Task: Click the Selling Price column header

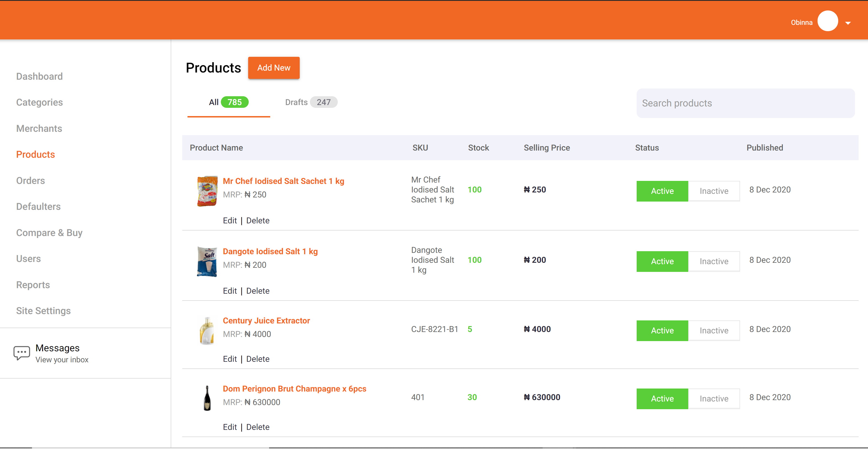Action: click(x=547, y=148)
